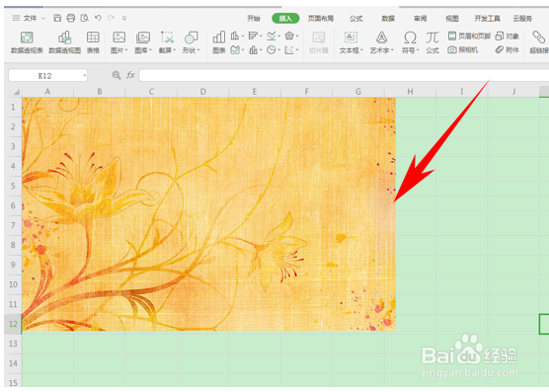The image size is (549, 392).
Task: Insert an area chart from the ribbon
Action: coord(237,50)
